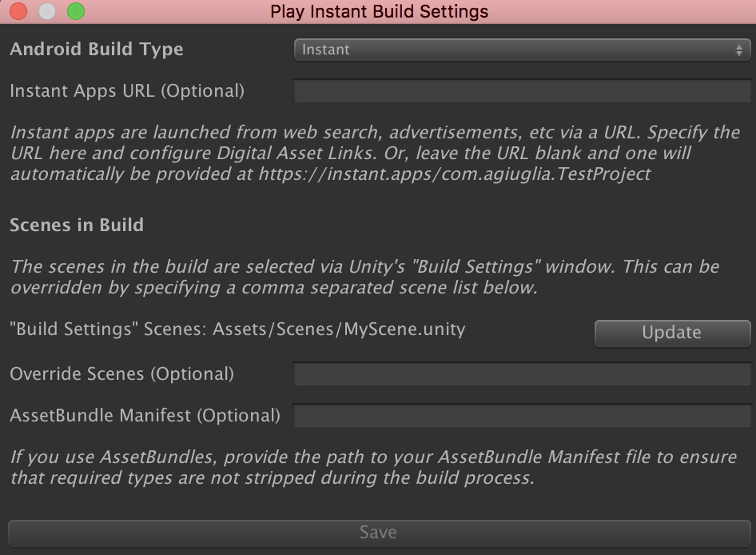Maximize the window with the green button
The height and width of the screenshot is (555, 756).
pyautogui.click(x=75, y=11)
